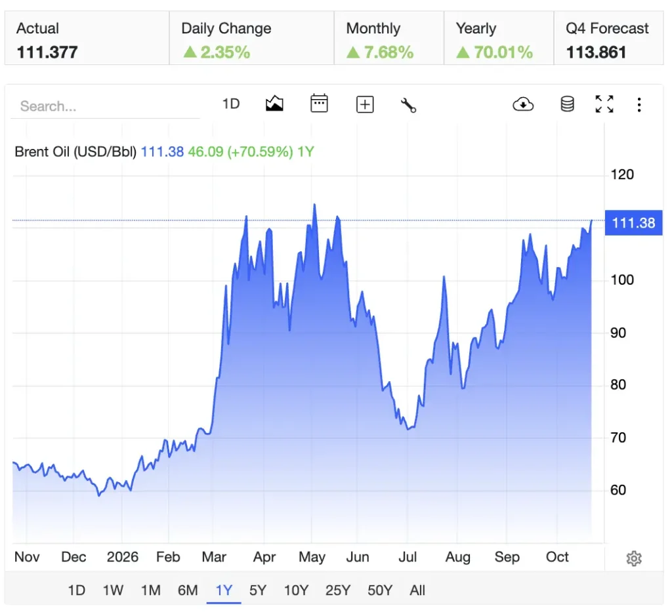Click the 120 label on y-axis
Image resolution: width=672 pixels, height=616 pixels.
click(622, 175)
